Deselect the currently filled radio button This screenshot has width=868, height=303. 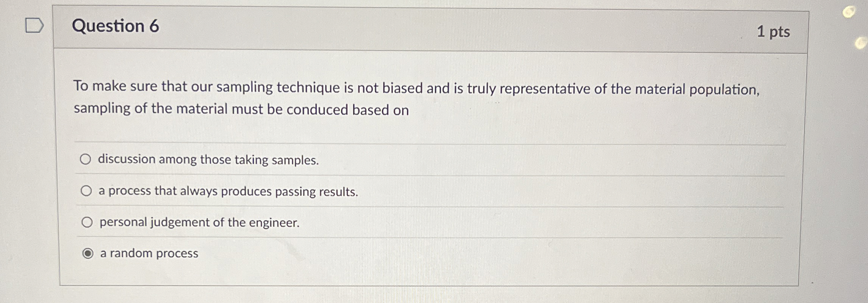pyautogui.click(x=87, y=254)
